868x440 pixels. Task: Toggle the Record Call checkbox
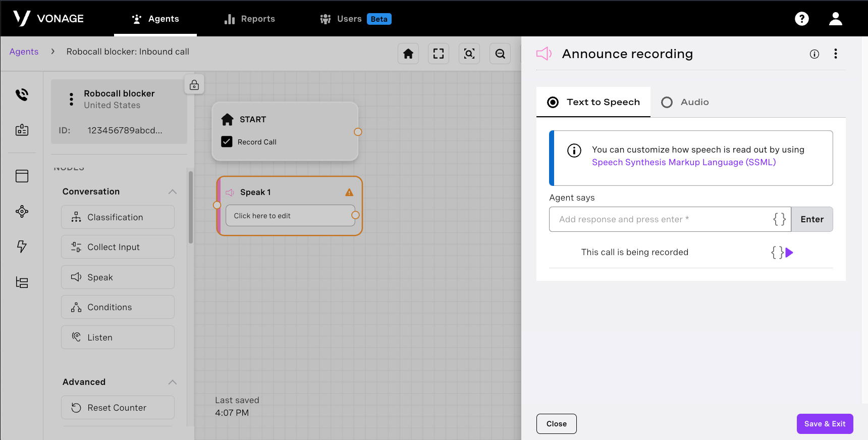tap(227, 142)
